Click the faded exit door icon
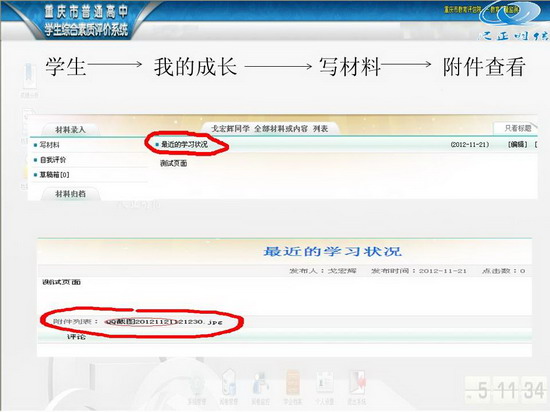 point(357,383)
